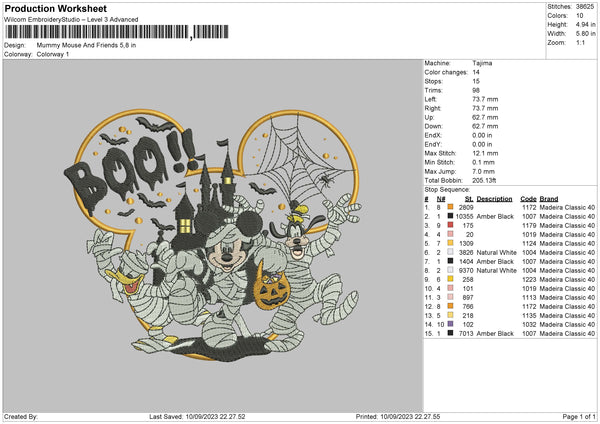Image resolution: width=600 pixels, height=424 pixels.
Task: Click the black swatch in stop row 15
Action: (x=450, y=333)
